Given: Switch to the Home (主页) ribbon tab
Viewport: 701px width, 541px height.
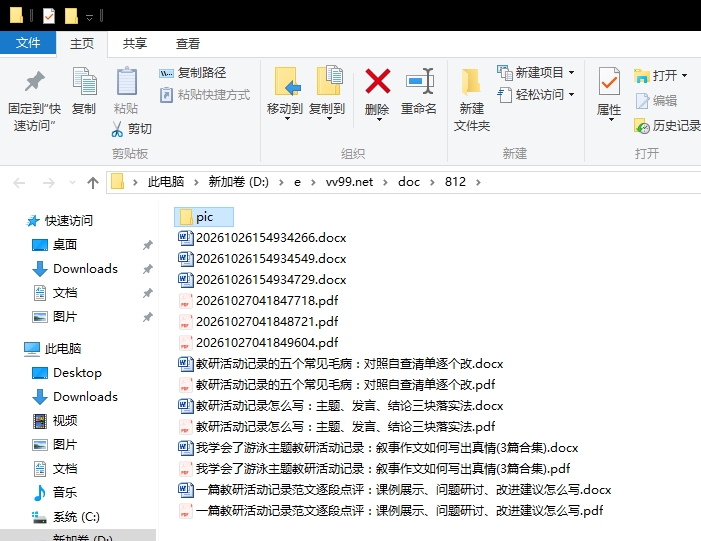Looking at the screenshot, I should 82,43.
